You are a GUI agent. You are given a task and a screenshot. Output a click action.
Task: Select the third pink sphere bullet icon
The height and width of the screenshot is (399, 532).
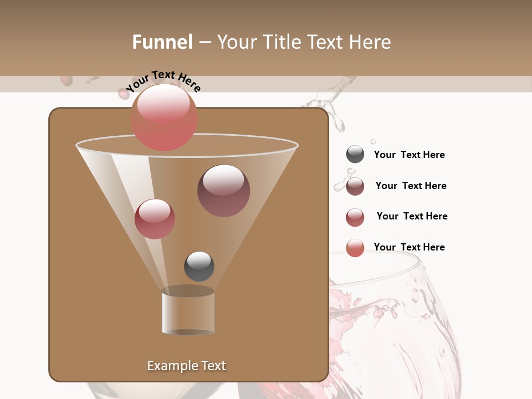(x=355, y=216)
